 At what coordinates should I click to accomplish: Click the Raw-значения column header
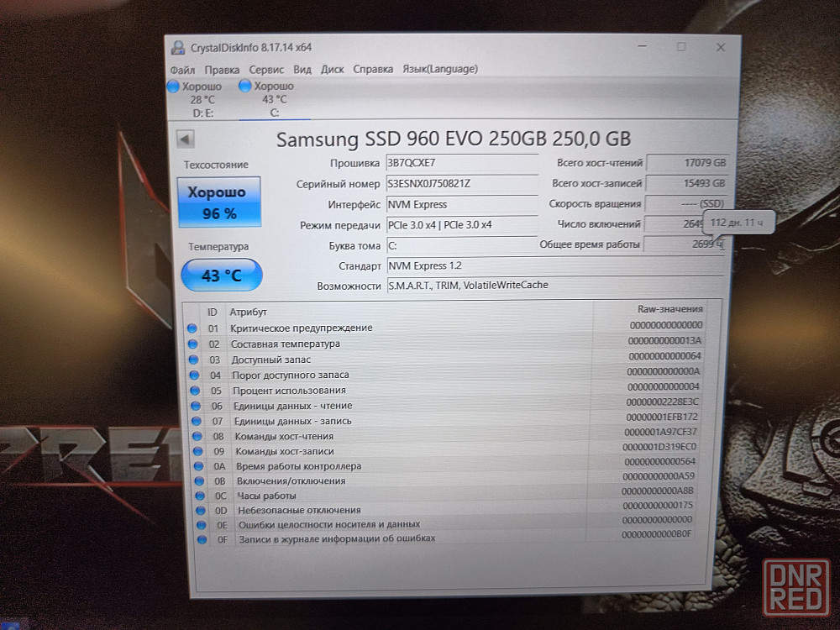click(669, 309)
